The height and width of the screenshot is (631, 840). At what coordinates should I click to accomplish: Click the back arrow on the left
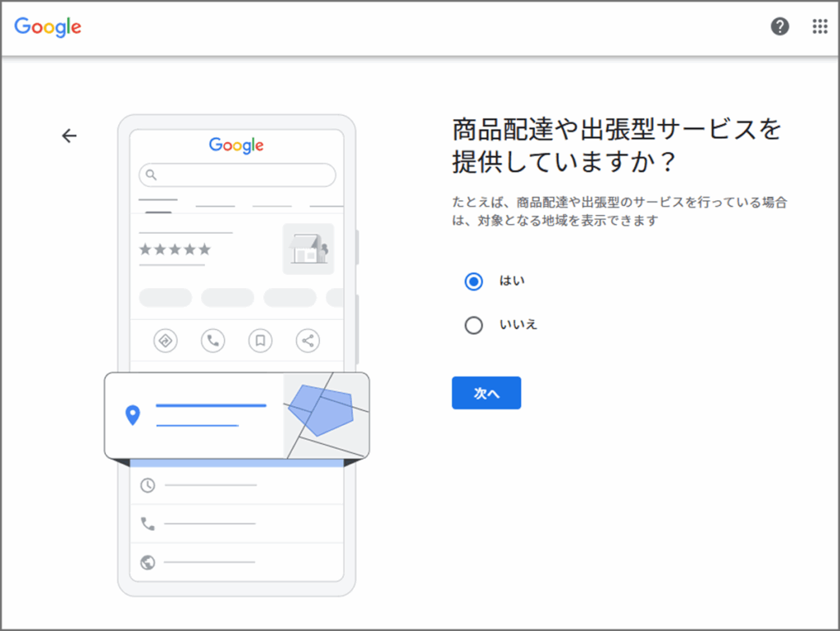(69, 135)
